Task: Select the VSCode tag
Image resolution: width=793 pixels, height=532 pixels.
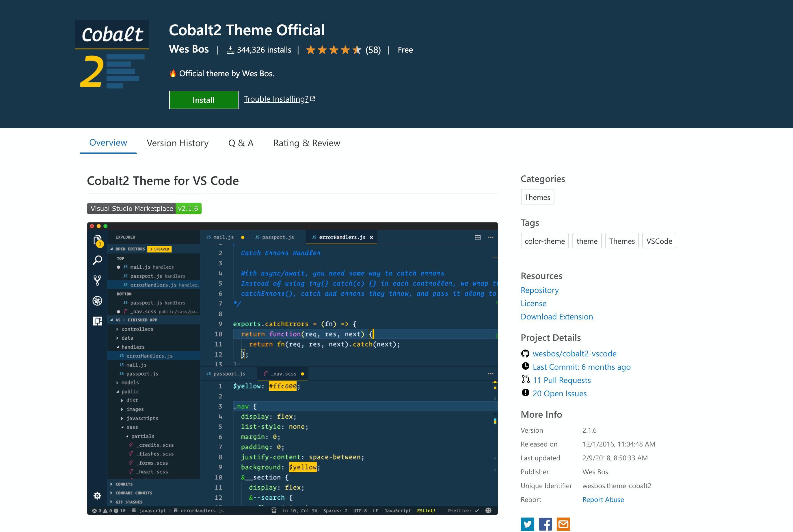Action: [x=659, y=241]
